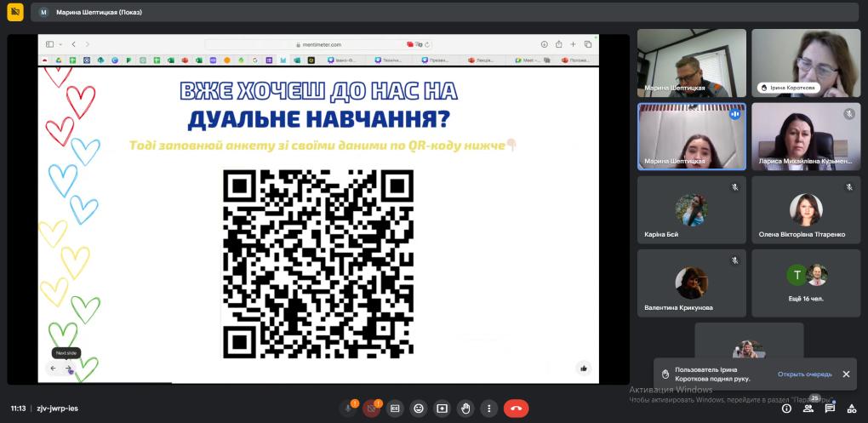The width and height of the screenshot is (868, 423).
Task: Click the present screen button
Action: [x=442, y=409]
